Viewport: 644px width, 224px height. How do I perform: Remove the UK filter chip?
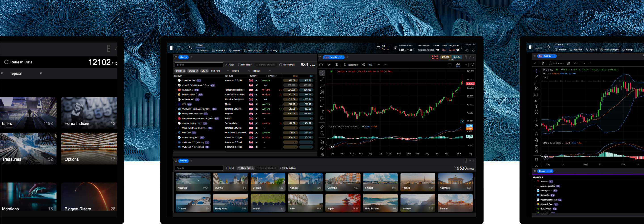tap(207, 71)
